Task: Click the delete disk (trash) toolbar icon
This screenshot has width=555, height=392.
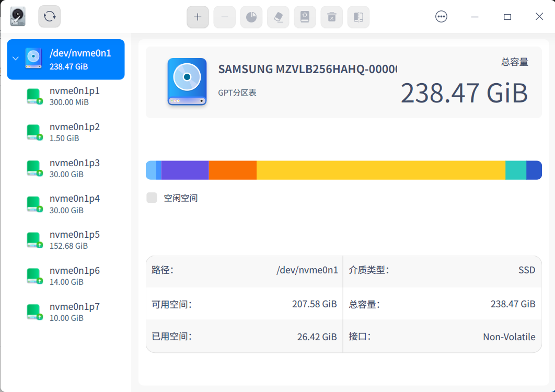Action: [331, 17]
